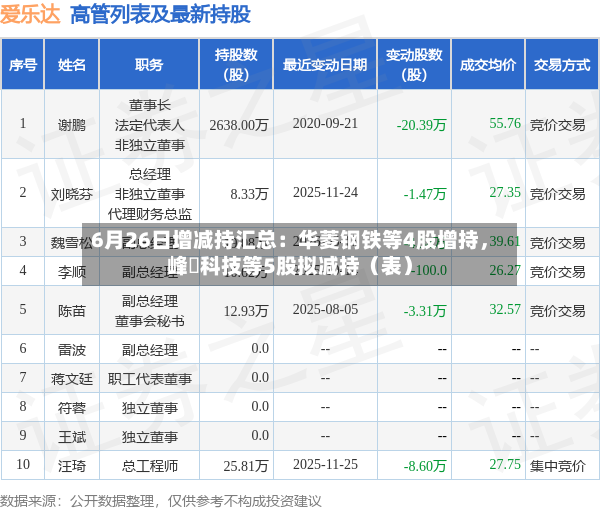Click the -1.47万 change value
Image resolution: width=600 pixels, height=510 pixels.
[x=425, y=194]
